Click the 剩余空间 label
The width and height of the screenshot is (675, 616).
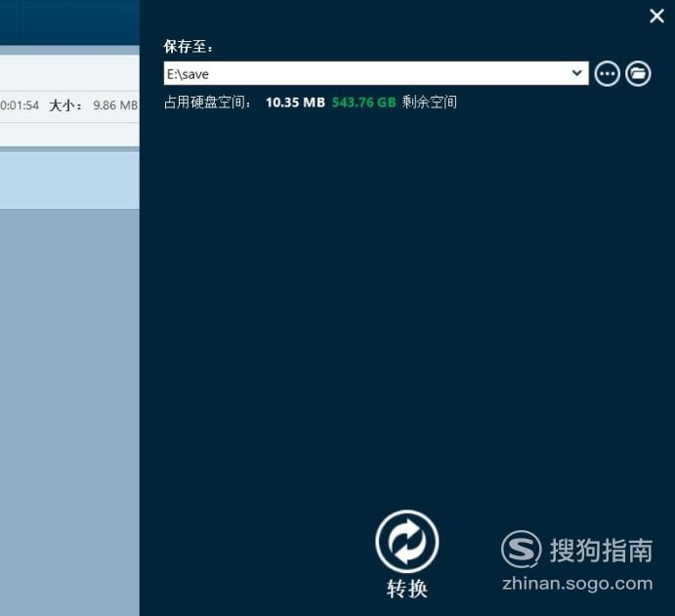[x=429, y=103]
